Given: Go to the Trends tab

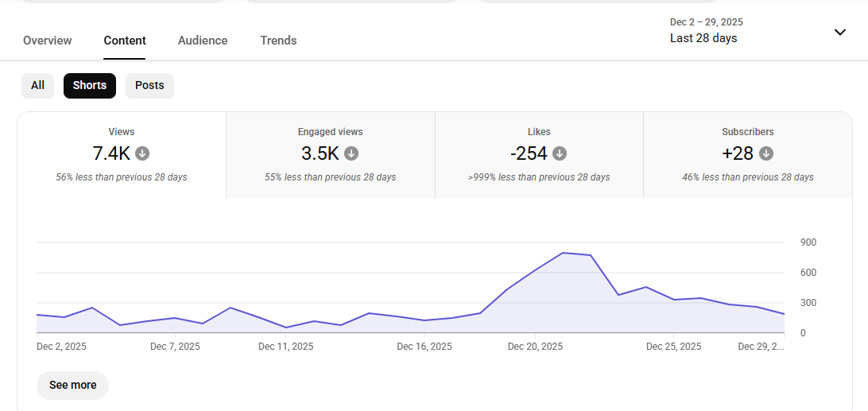Looking at the screenshot, I should coord(278,41).
